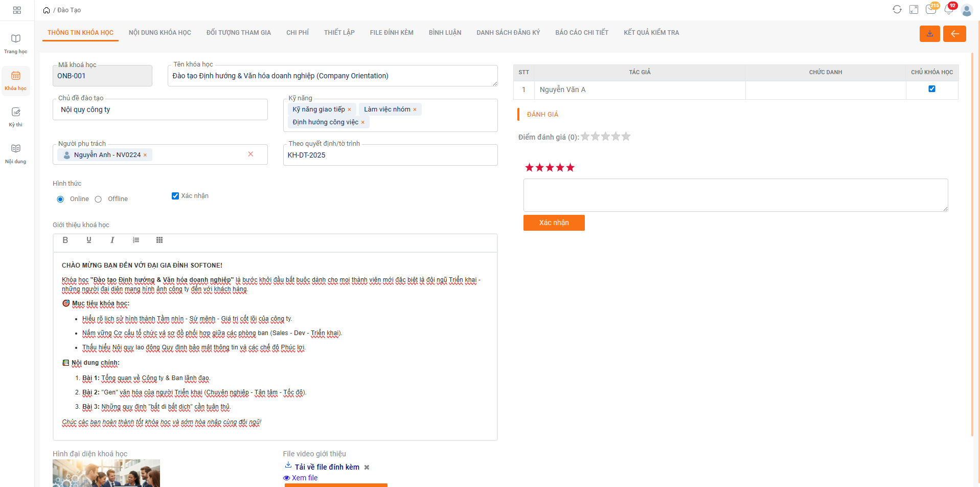Click the orange back arrow button
Image resolution: width=980 pixels, height=487 pixels.
954,34
